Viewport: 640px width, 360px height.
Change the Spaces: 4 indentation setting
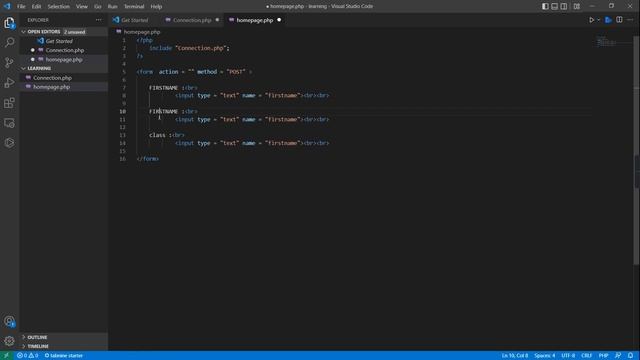pos(544,356)
